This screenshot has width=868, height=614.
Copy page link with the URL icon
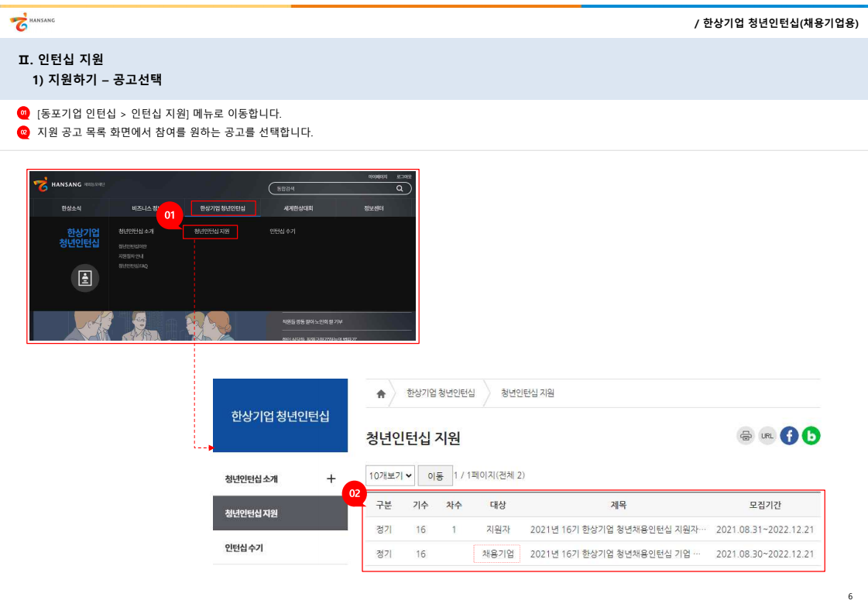click(767, 436)
